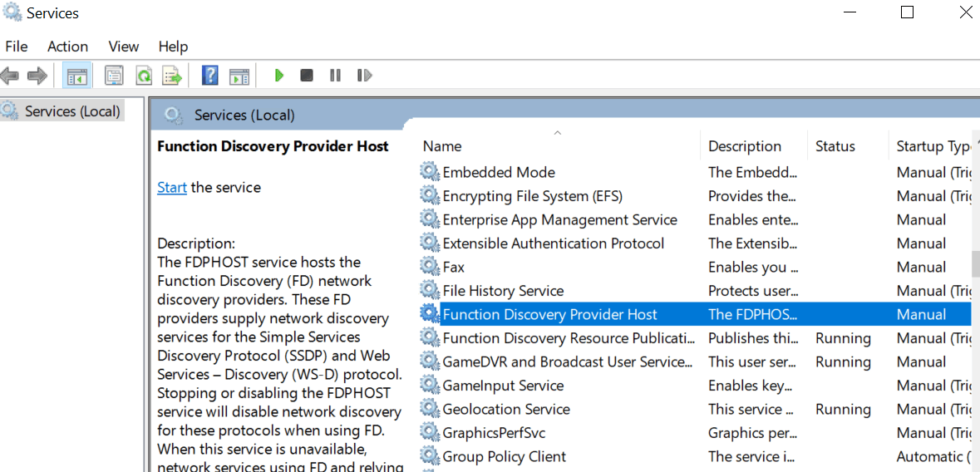
Task: Click the GameInput Service gear icon
Action: point(430,385)
